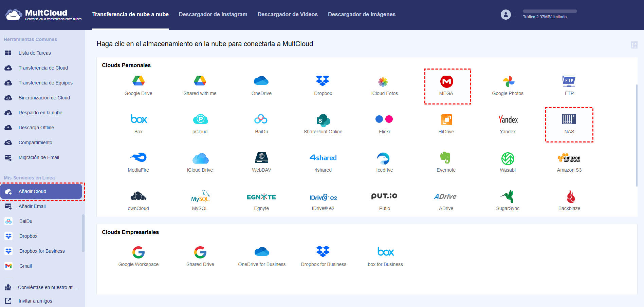Connect a MySQL database
Image resolution: width=644 pixels, height=307 pixels.
pyautogui.click(x=200, y=196)
